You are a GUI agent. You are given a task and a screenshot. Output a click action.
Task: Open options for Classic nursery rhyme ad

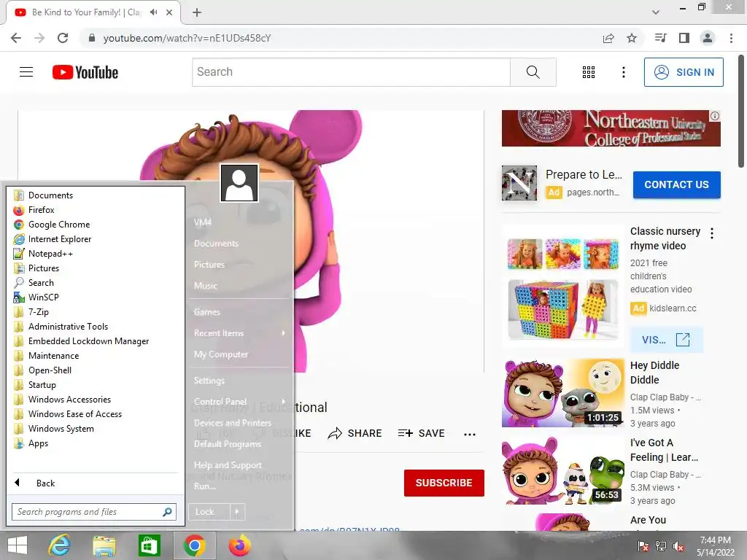[x=712, y=233]
